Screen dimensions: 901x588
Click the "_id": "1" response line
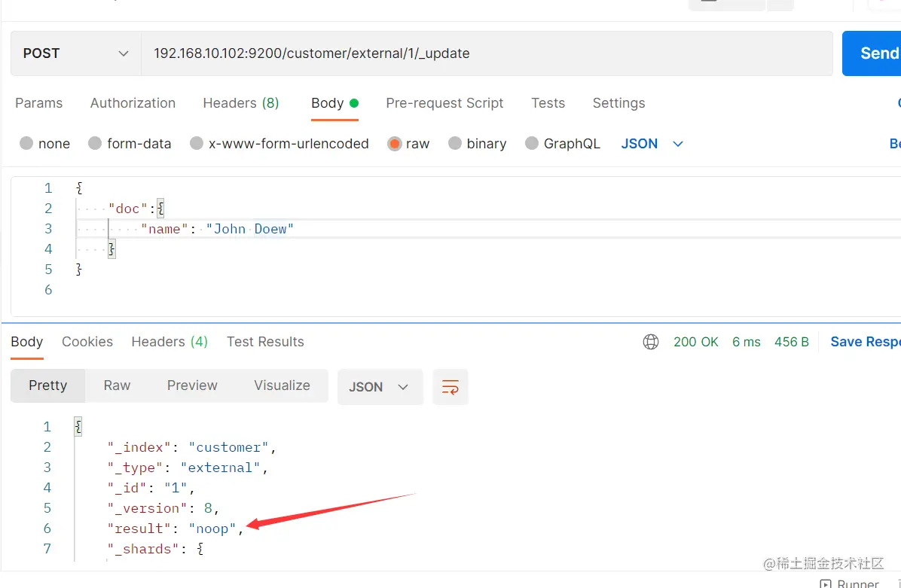click(x=151, y=488)
